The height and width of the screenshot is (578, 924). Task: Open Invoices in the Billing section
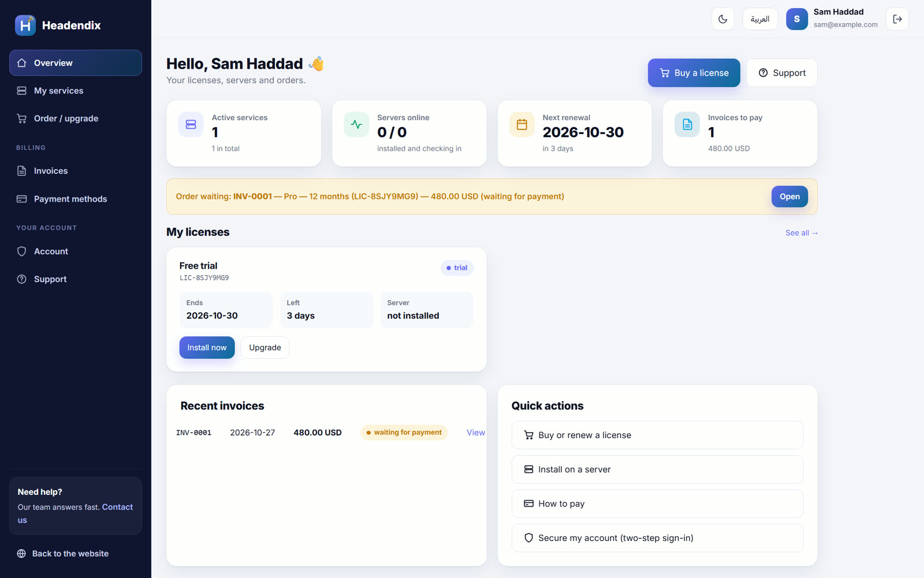(76, 171)
